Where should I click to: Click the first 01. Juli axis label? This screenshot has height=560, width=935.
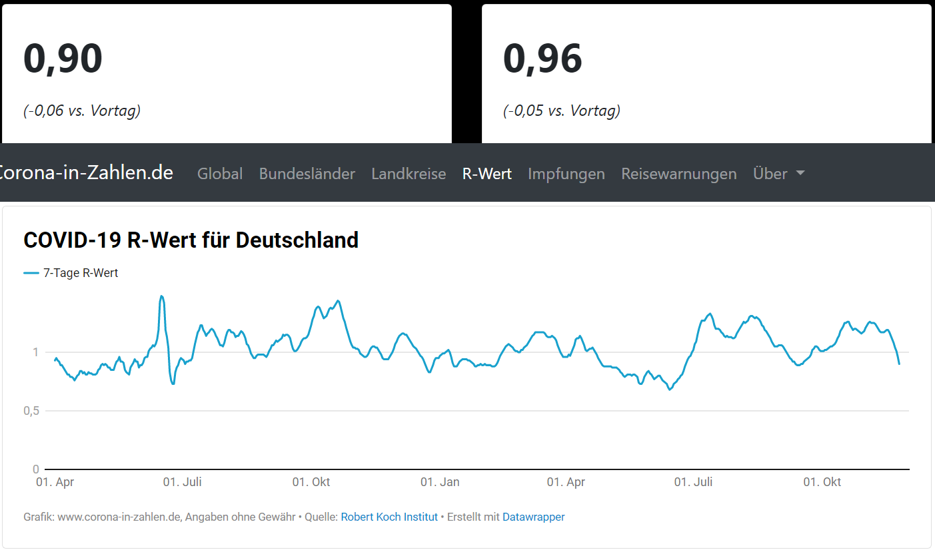[x=182, y=482]
